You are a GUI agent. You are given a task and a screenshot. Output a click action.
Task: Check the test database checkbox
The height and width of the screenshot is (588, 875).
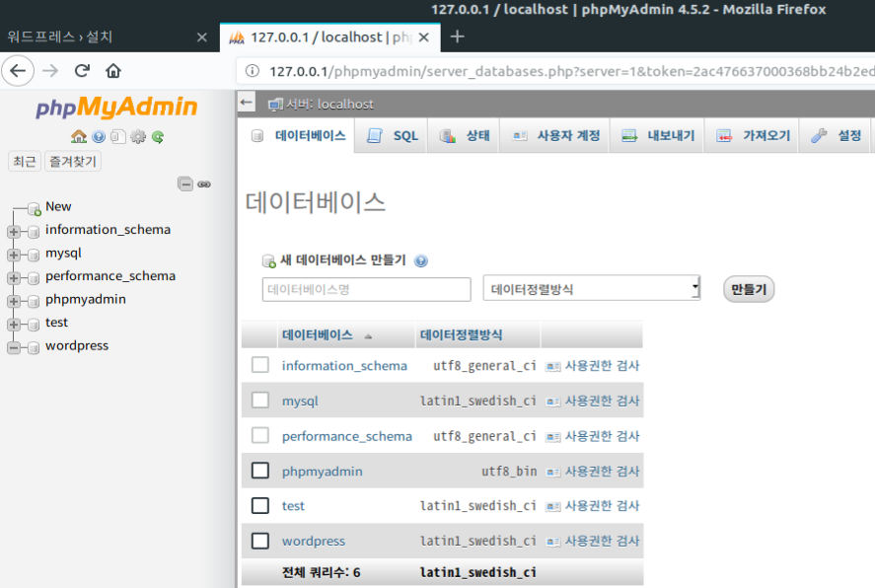(x=260, y=505)
